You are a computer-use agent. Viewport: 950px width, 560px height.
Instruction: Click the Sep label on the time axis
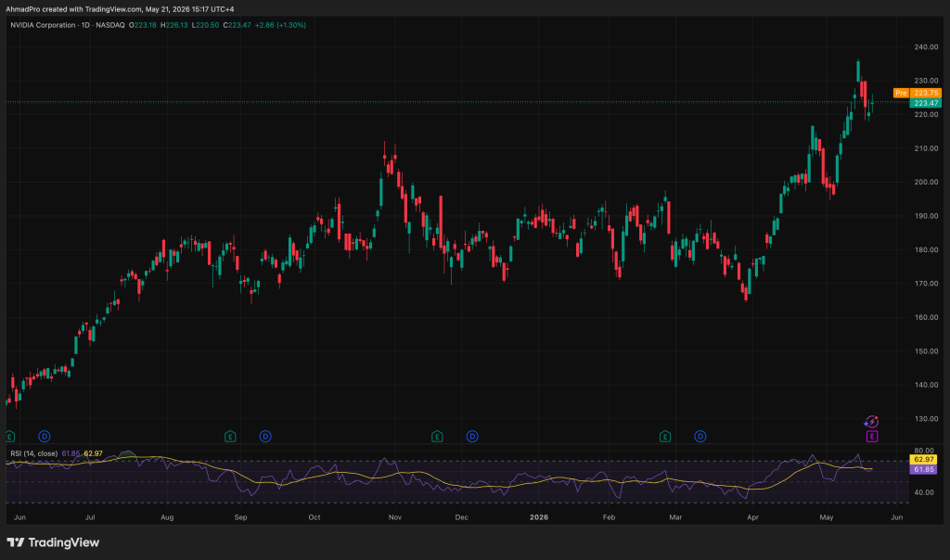240,517
